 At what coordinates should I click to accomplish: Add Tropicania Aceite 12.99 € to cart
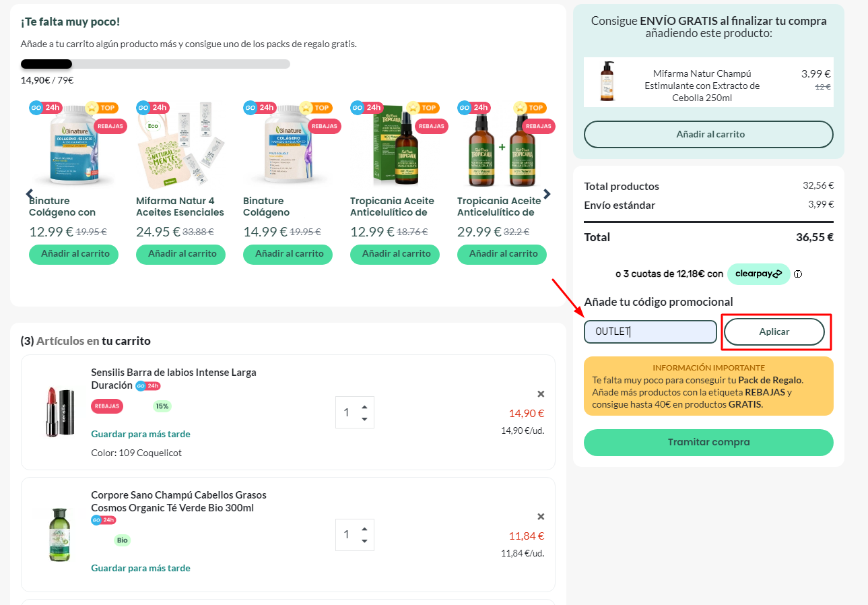coord(395,254)
